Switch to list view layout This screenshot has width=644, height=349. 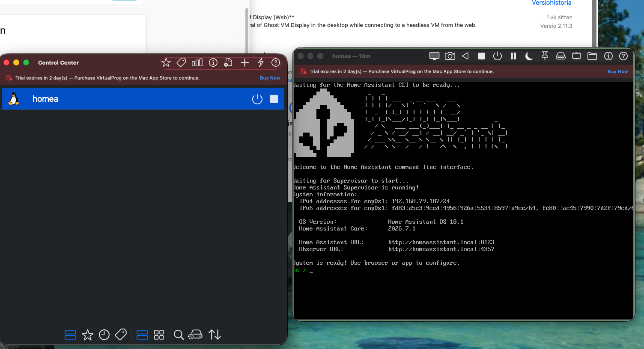pyautogui.click(x=142, y=335)
